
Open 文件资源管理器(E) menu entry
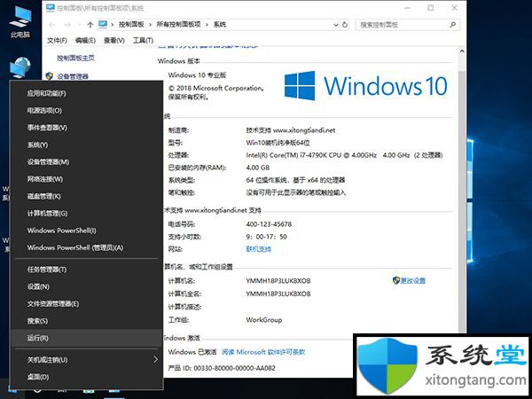point(87,304)
